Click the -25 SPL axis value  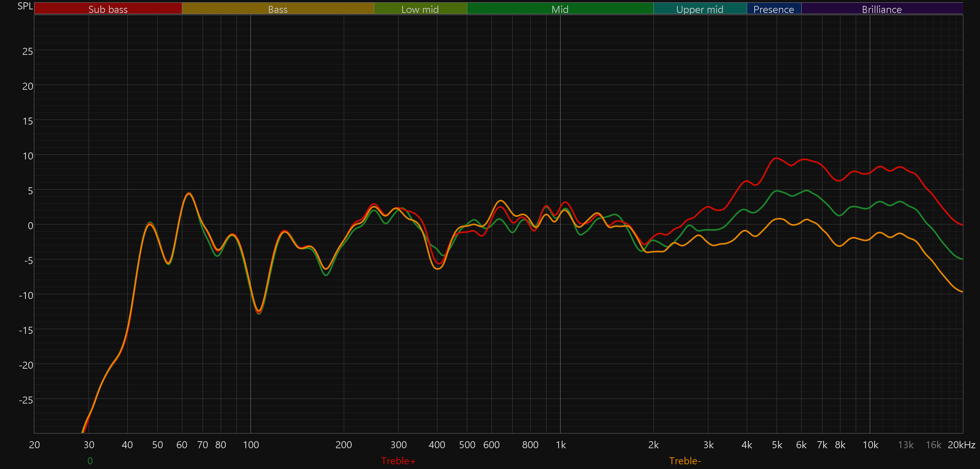[x=26, y=400]
